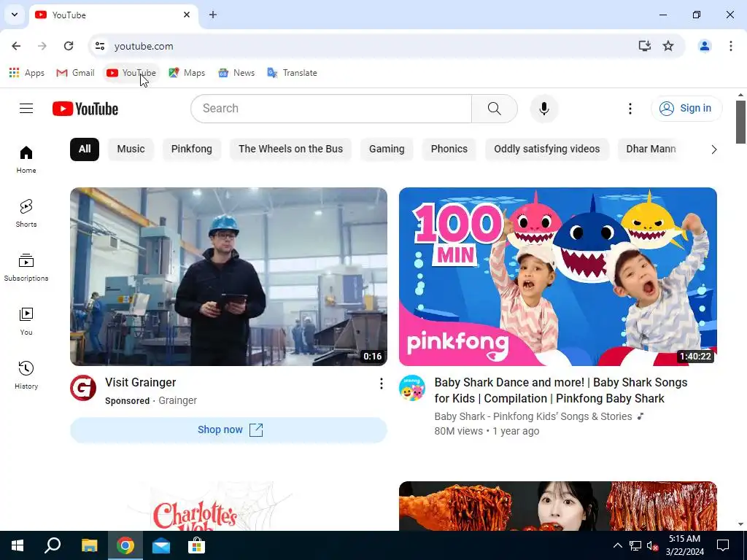The height and width of the screenshot is (560, 747).
Task: Open Chrome three-dot menu
Action: pyautogui.click(x=731, y=46)
